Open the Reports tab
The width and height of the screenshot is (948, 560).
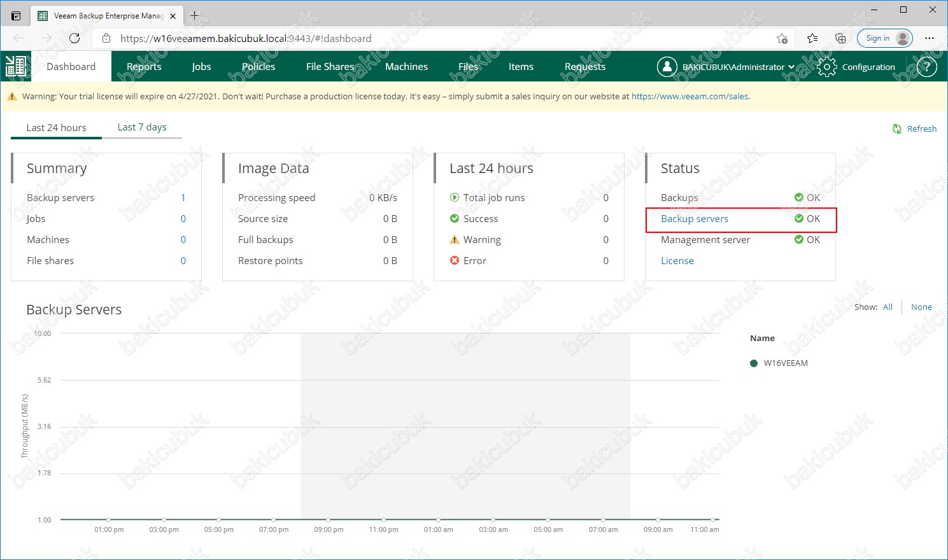pos(144,66)
